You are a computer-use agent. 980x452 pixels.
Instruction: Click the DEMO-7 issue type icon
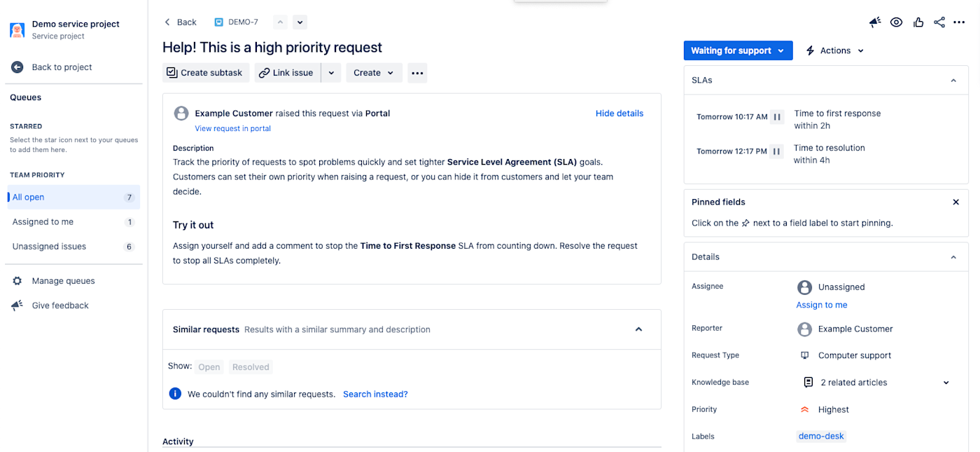(x=219, y=22)
